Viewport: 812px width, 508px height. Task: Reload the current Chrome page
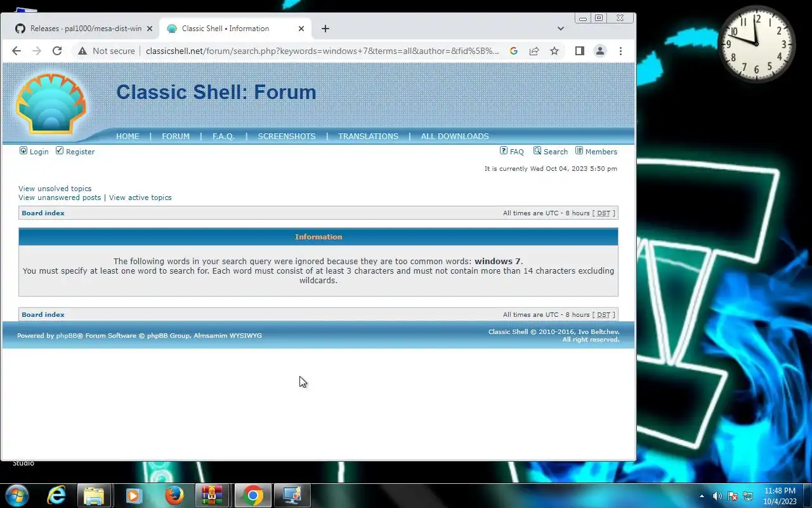57,51
